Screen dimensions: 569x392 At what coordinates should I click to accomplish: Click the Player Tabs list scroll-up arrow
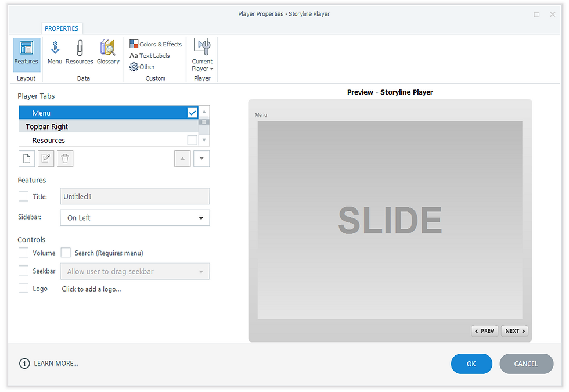204,112
